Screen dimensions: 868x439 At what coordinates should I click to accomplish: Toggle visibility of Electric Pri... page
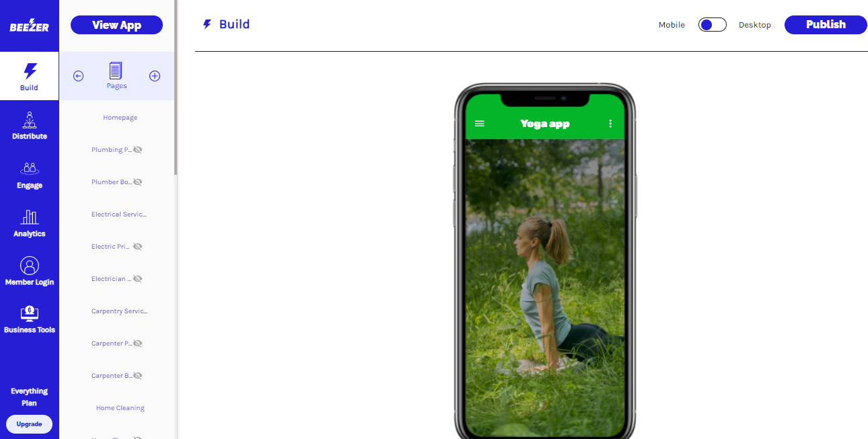tap(137, 247)
